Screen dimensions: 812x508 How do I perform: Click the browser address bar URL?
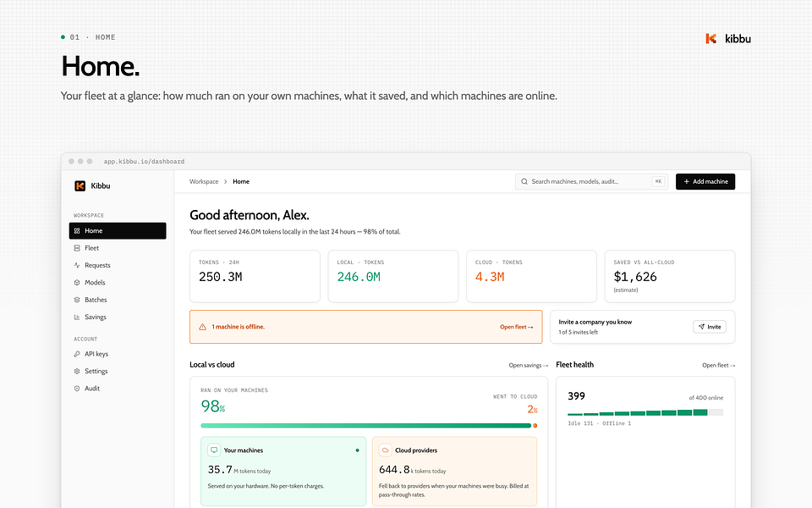144,162
